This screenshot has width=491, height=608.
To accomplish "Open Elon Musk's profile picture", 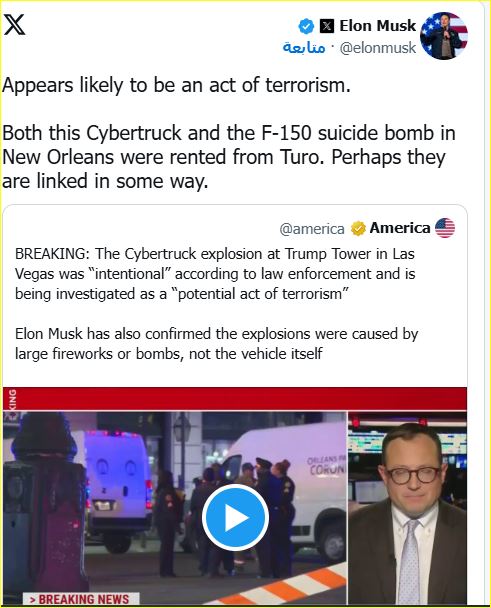I will tap(444, 36).
